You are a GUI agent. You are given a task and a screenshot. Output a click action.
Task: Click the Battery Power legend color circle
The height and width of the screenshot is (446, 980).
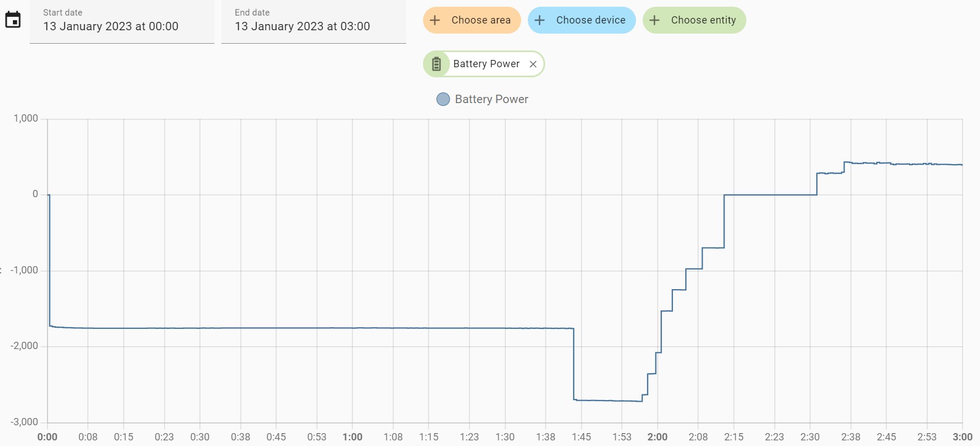(x=443, y=99)
